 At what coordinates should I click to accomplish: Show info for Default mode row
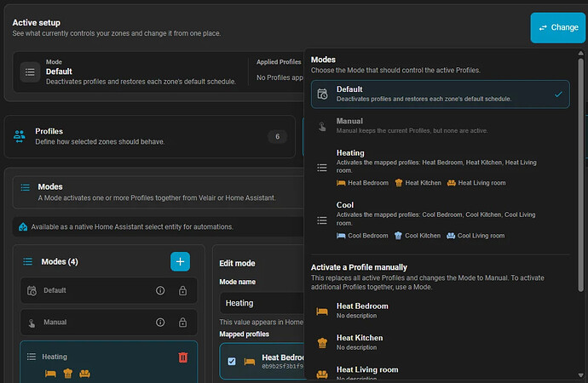pos(160,290)
